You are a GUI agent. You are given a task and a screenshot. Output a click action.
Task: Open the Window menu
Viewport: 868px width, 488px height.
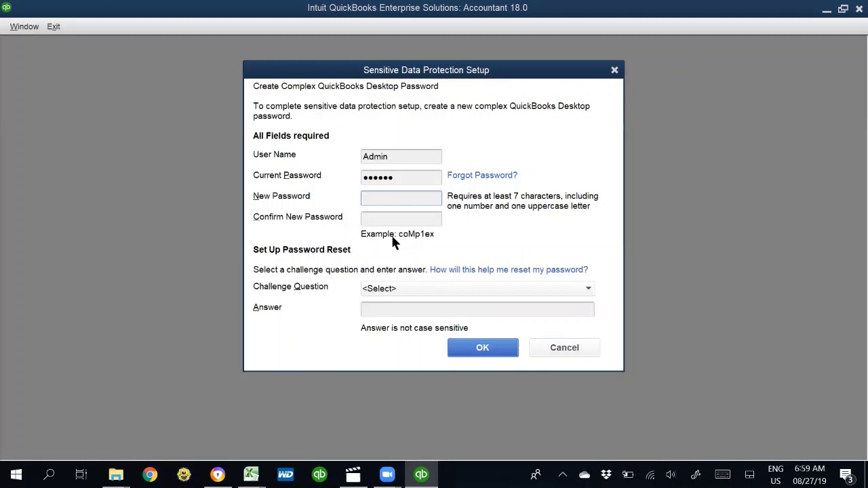click(x=24, y=26)
